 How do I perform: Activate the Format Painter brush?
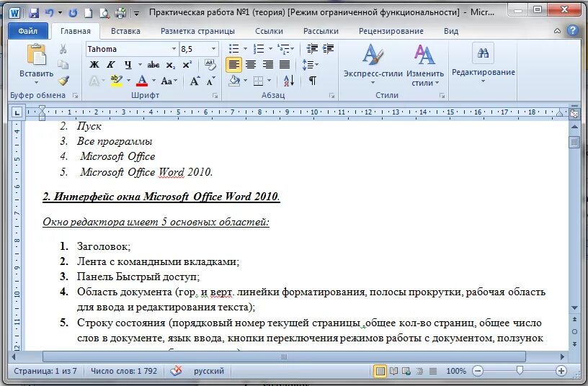pos(63,80)
